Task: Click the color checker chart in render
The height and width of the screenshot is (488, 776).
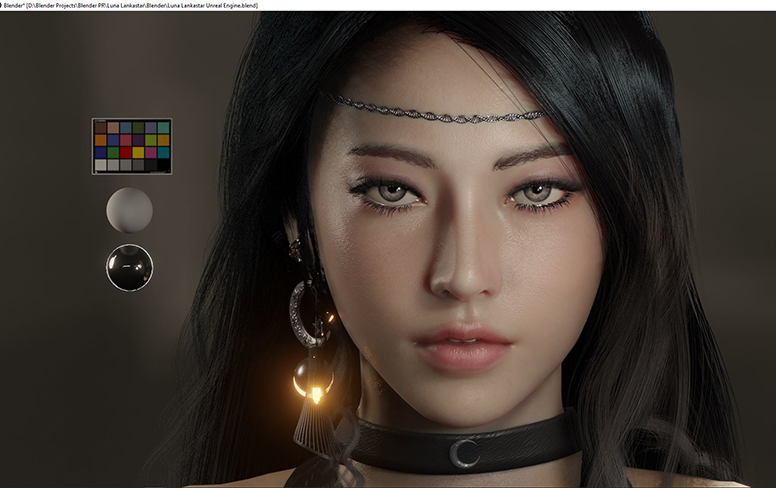Action: click(132, 146)
